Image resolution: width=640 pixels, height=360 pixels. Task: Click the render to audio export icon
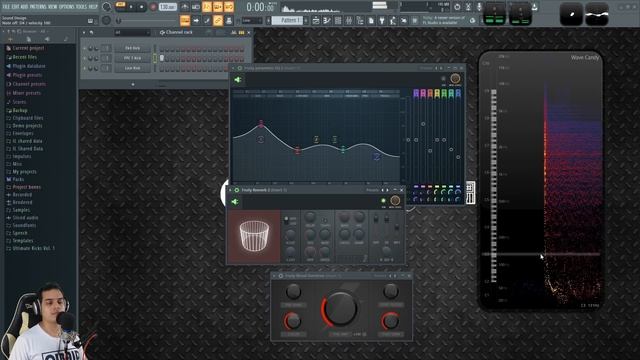click(534, 7)
